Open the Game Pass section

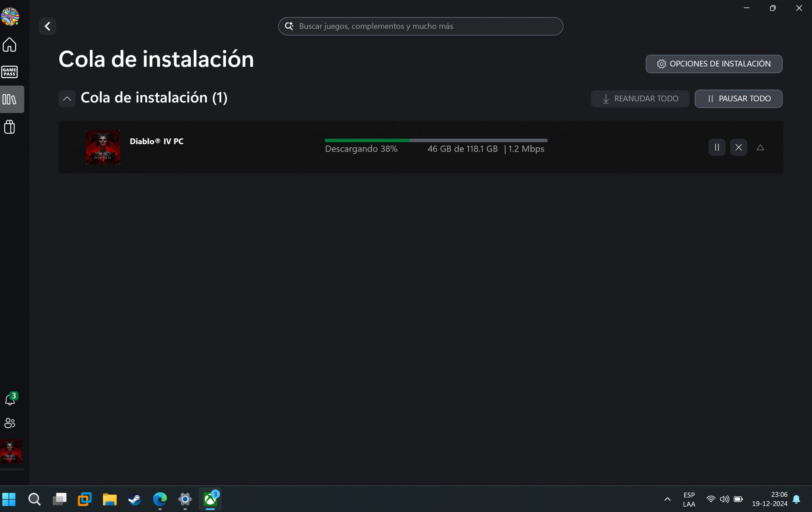point(10,72)
